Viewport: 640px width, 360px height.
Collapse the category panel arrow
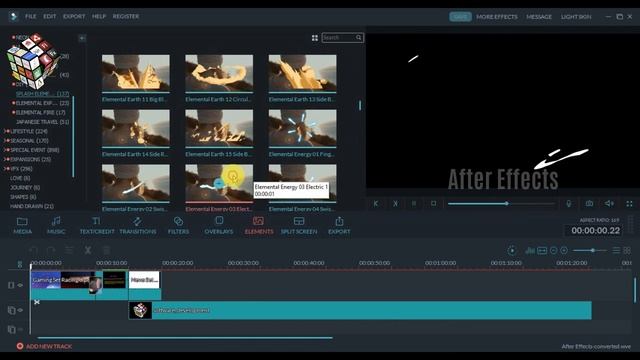pos(82,38)
